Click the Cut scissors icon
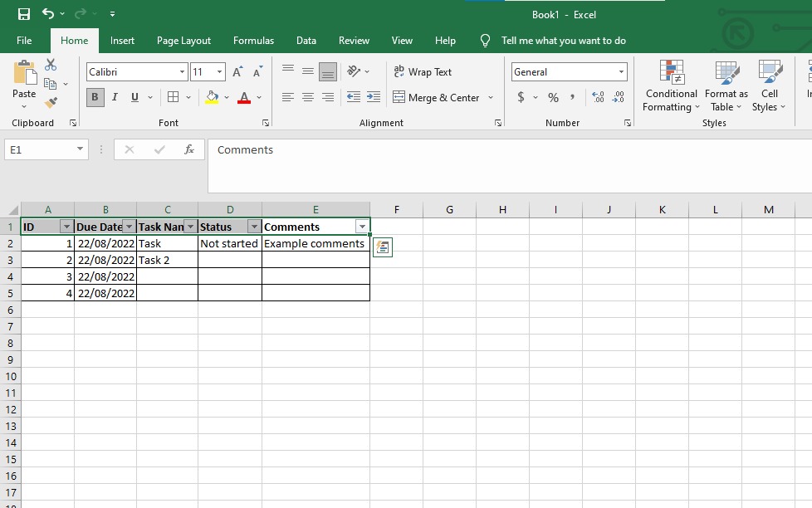 (x=51, y=65)
